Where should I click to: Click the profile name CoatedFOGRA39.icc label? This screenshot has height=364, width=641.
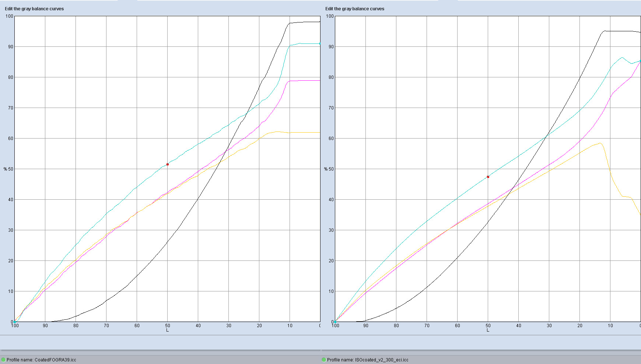click(x=41, y=360)
